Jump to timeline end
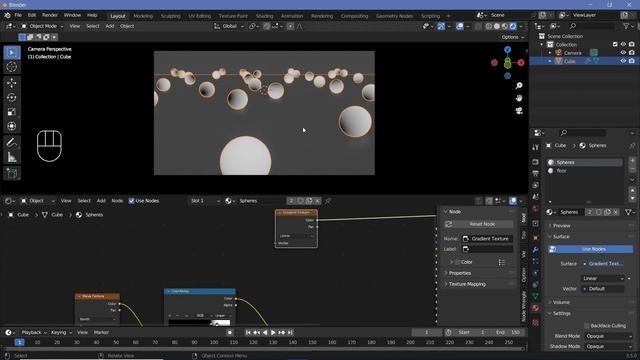The height and width of the screenshot is (360, 640). 290,333
